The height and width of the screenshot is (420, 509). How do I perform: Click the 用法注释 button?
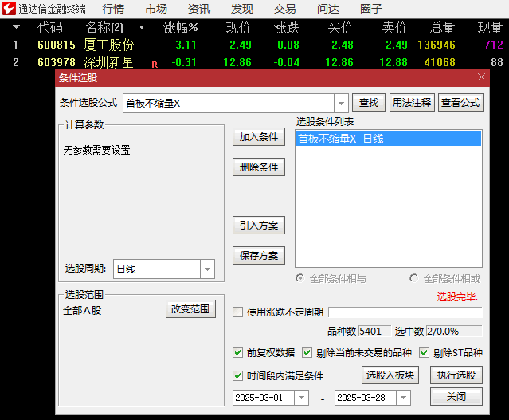(x=412, y=103)
